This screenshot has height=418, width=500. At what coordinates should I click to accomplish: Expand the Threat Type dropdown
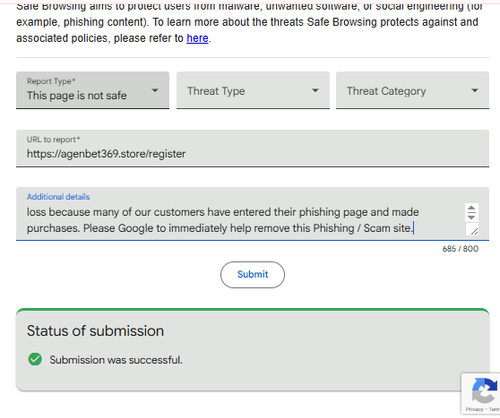[253, 90]
